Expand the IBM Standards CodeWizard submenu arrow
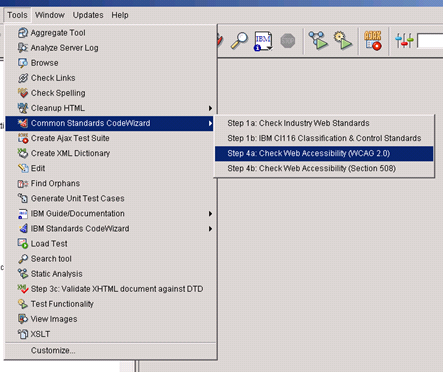 [x=210, y=229]
